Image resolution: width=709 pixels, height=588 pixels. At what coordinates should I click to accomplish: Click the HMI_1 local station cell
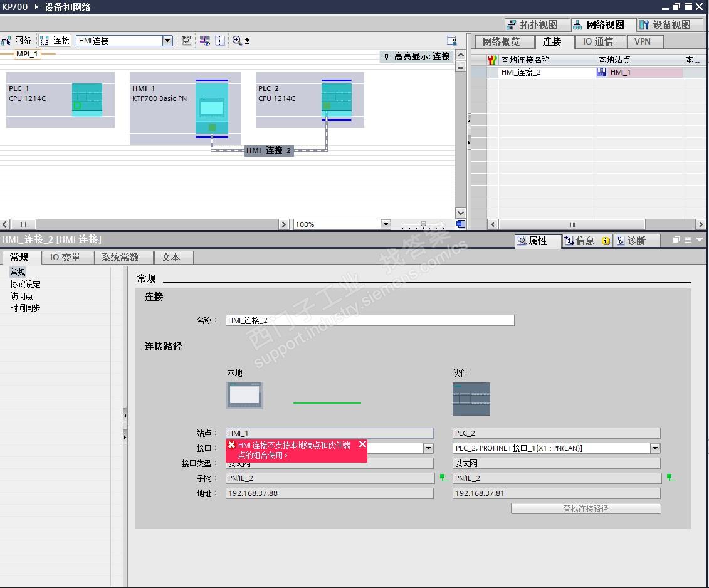point(639,72)
